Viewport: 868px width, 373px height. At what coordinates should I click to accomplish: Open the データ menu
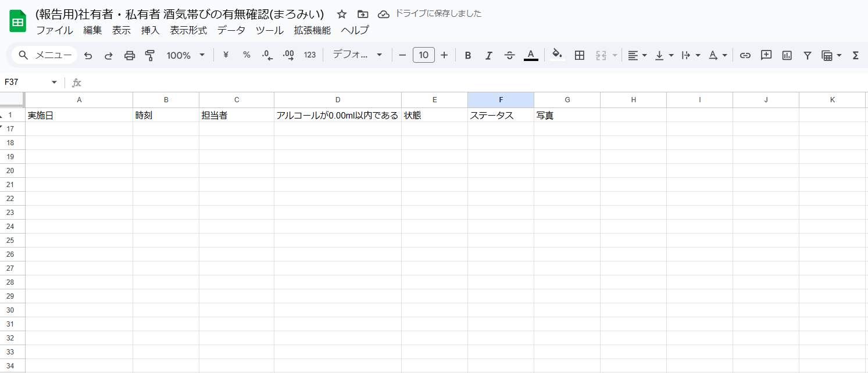coord(231,30)
